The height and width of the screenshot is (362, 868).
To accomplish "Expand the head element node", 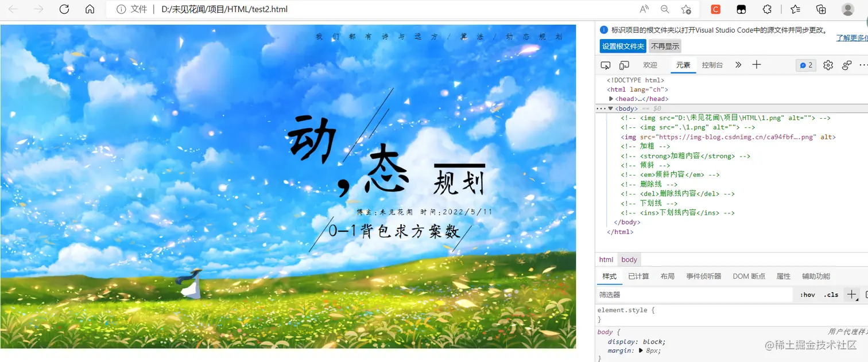I will click(611, 99).
